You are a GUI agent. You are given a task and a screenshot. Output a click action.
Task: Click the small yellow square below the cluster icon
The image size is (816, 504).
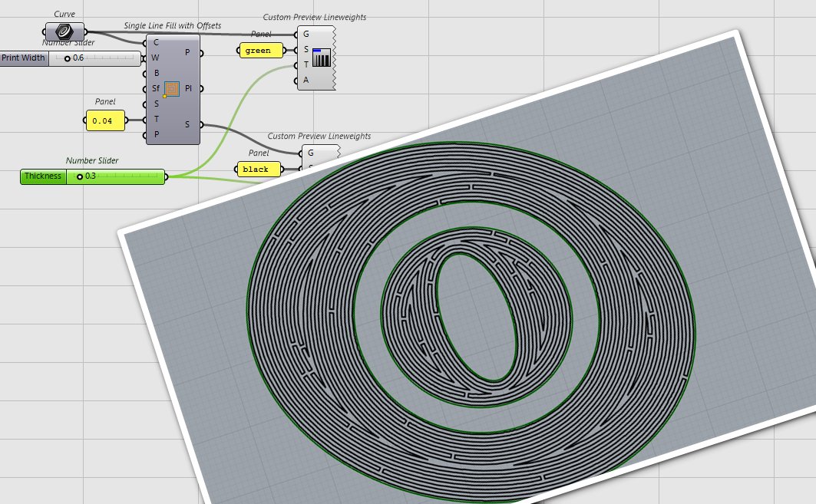pos(164,97)
